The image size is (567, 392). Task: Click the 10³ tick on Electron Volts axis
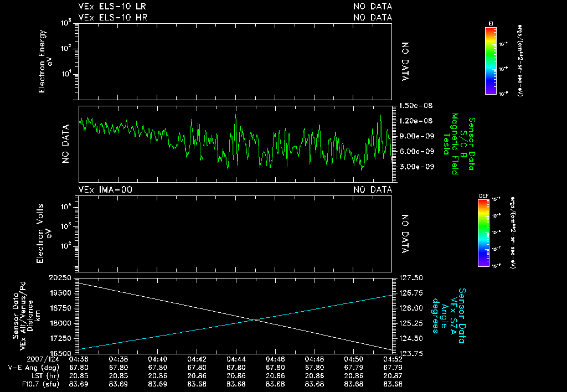pos(66,227)
